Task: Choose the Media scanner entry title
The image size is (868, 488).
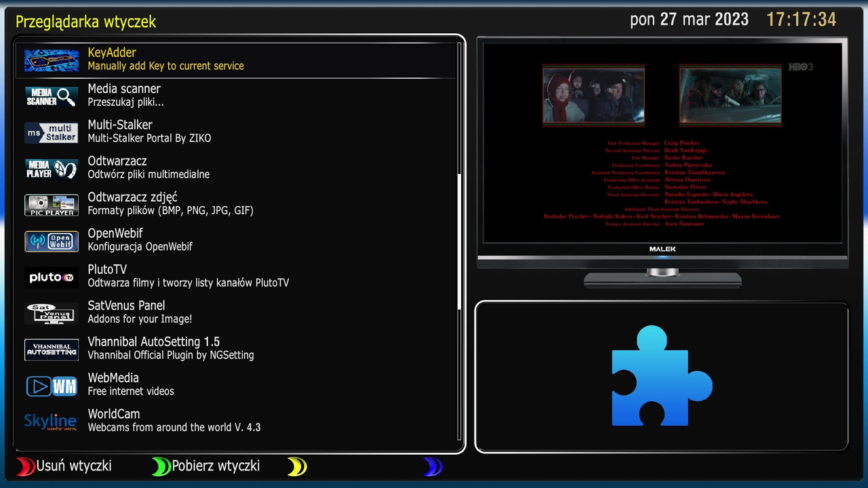Action: [124, 89]
